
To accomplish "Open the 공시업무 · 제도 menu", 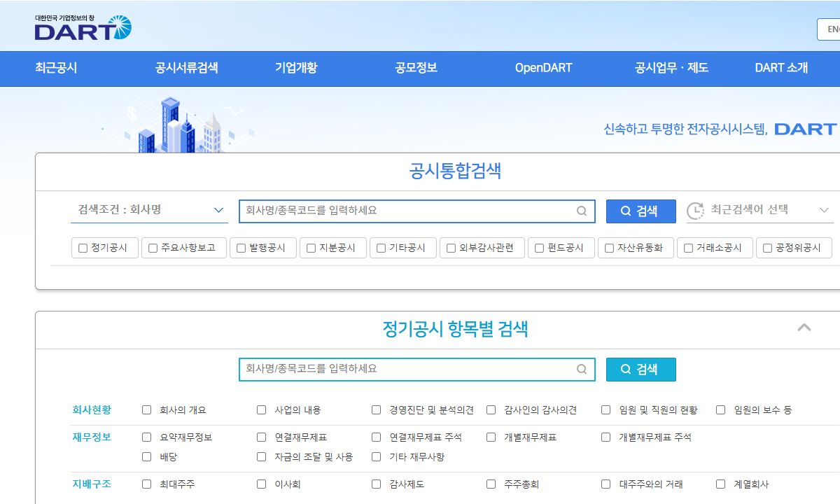I will click(671, 68).
